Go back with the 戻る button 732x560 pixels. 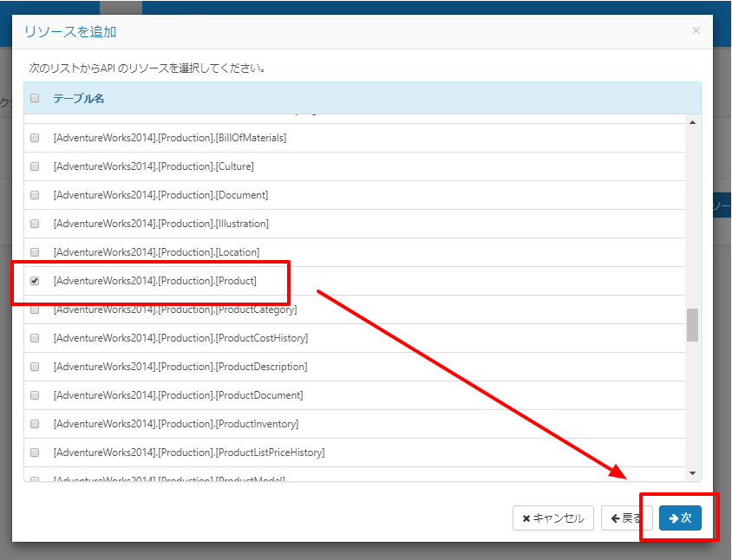[x=626, y=518]
